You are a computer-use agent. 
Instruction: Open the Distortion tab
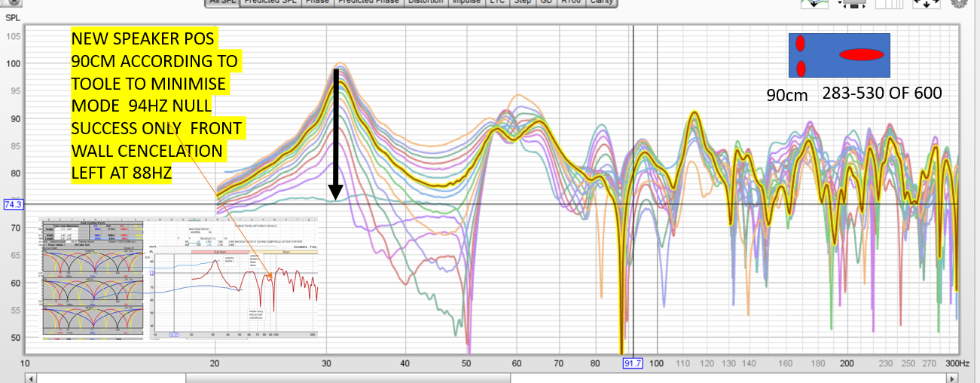click(x=426, y=2)
